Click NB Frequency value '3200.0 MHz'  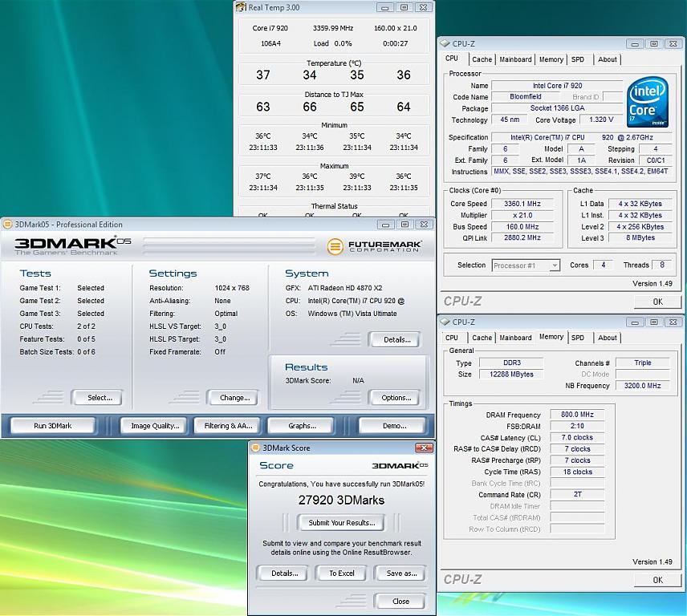click(x=642, y=386)
